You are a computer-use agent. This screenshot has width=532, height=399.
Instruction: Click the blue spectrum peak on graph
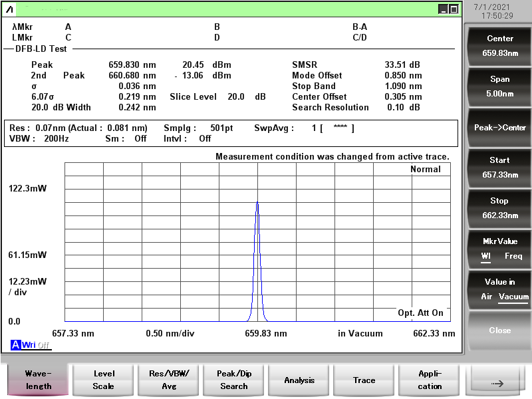point(257,202)
